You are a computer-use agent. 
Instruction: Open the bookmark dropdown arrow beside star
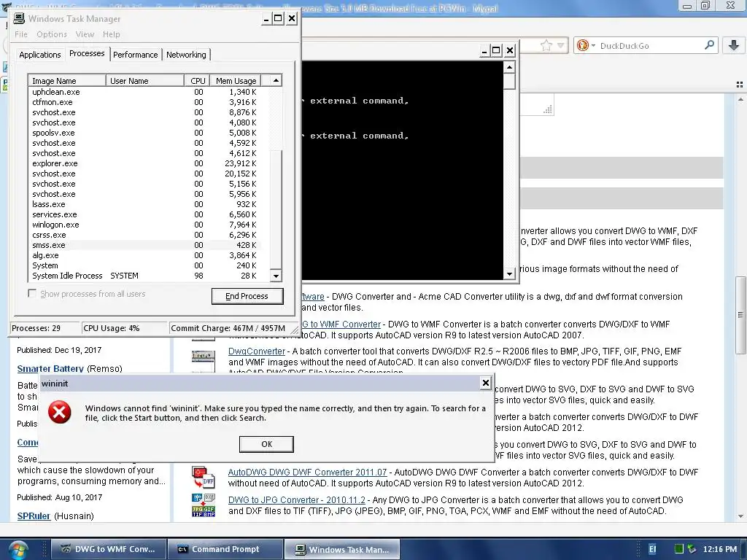pyautogui.click(x=561, y=46)
